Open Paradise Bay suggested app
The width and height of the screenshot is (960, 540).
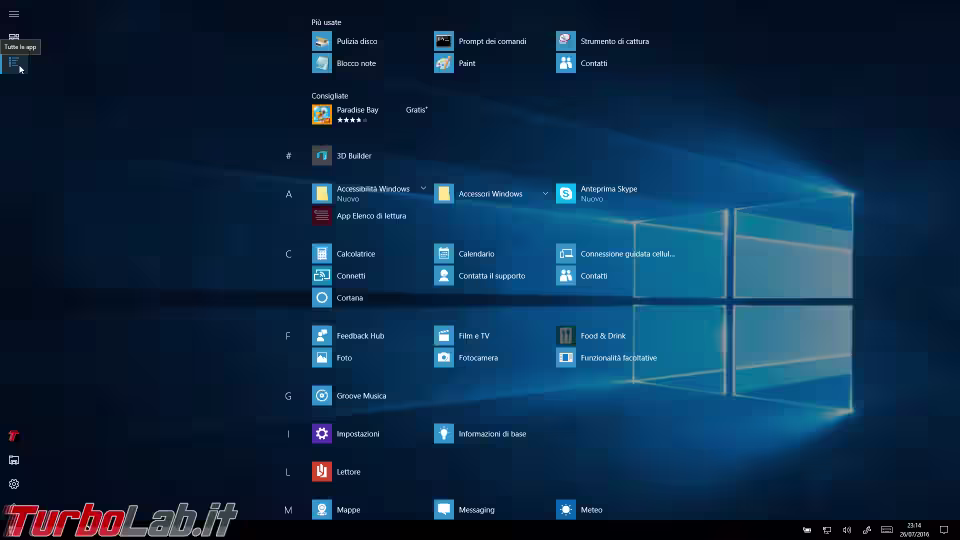[370, 114]
